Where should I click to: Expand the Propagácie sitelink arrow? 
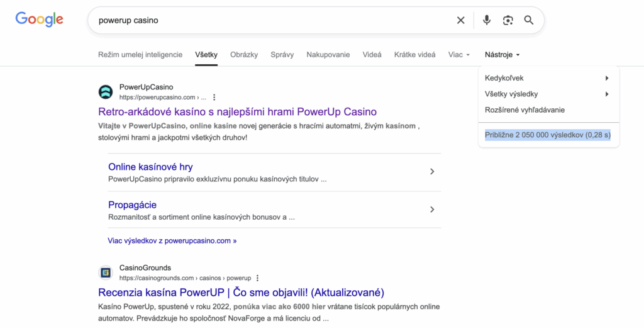432,210
